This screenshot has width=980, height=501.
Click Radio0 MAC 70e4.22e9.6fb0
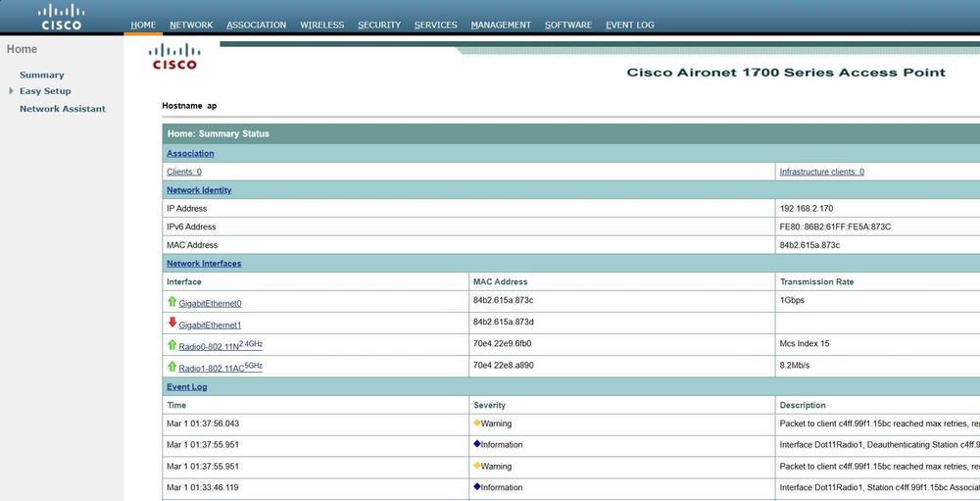tap(503, 343)
